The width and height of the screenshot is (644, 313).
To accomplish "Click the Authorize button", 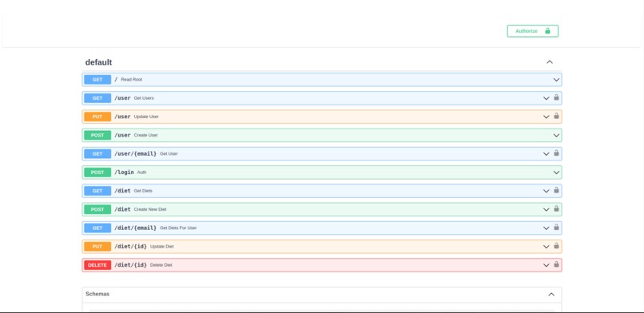I will (x=532, y=31).
